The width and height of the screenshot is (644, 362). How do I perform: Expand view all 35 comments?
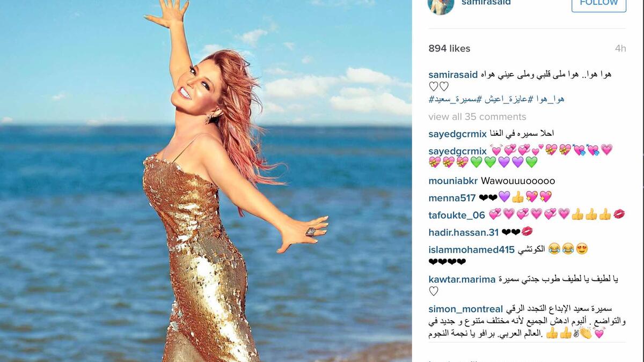477,116
